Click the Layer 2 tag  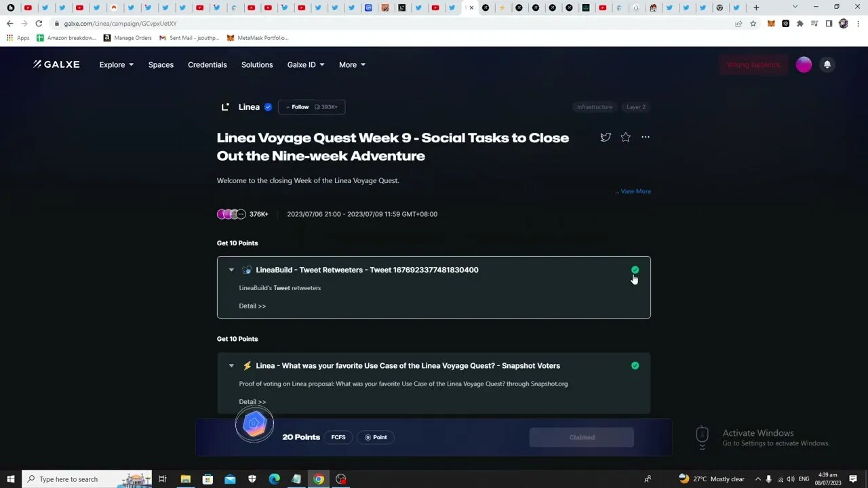(x=635, y=106)
